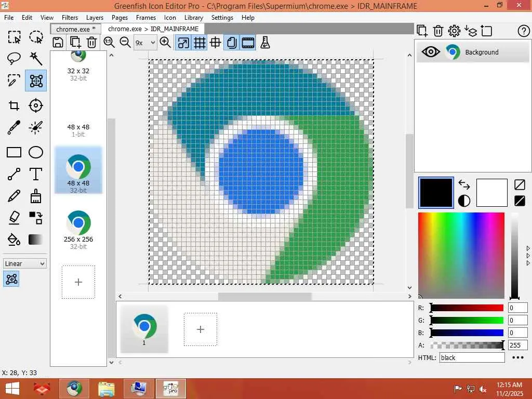Select the paintbrush tool
The width and height of the screenshot is (532, 399).
click(x=36, y=196)
